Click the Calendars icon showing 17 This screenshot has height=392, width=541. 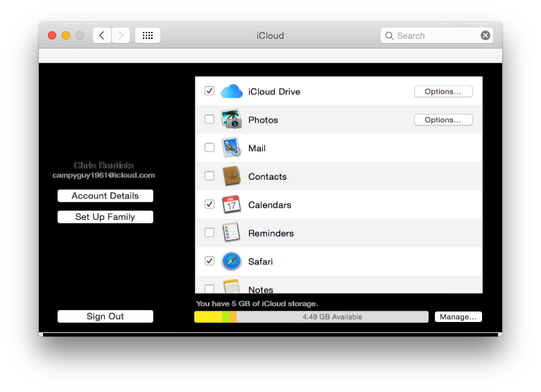coord(231,204)
